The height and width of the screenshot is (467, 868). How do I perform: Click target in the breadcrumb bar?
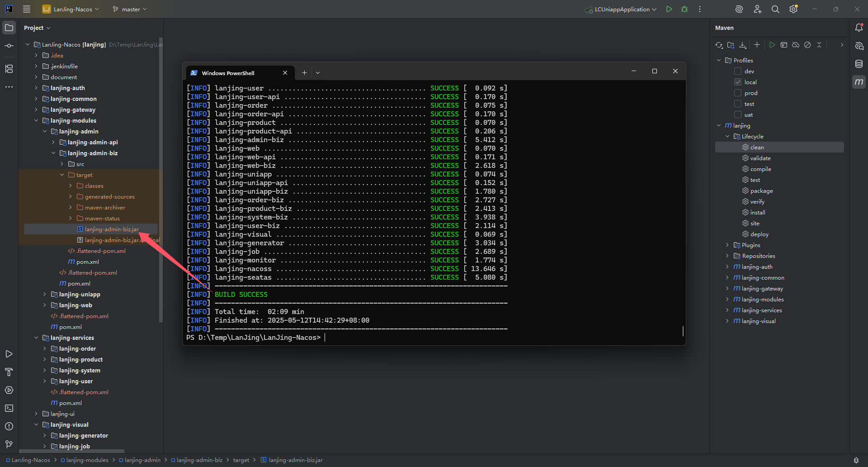point(241,460)
